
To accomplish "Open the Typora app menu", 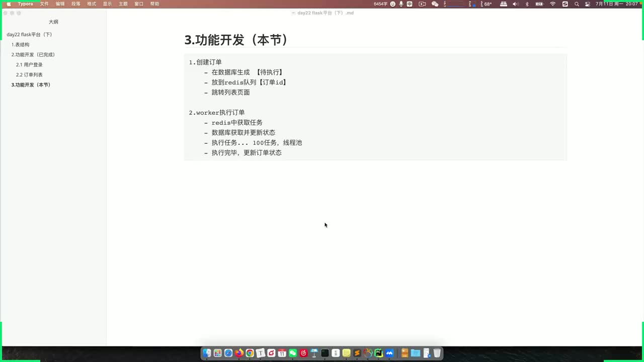I will click(25, 4).
